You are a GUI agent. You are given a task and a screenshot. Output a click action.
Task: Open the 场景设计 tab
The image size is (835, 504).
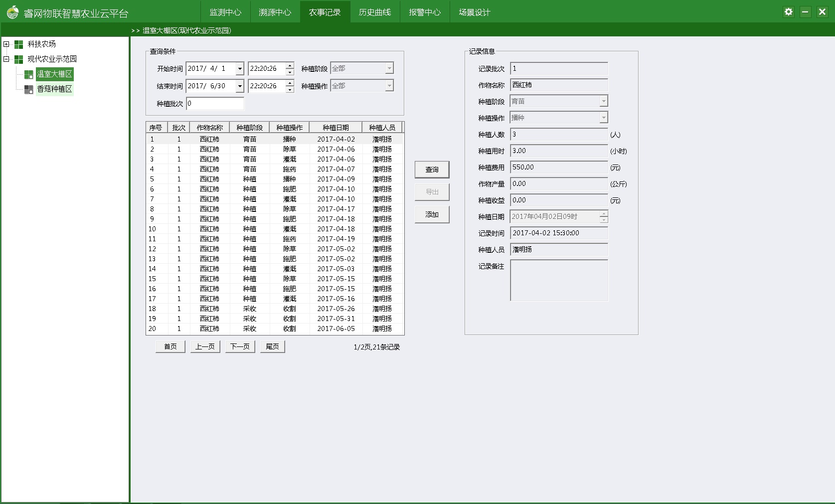point(475,12)
